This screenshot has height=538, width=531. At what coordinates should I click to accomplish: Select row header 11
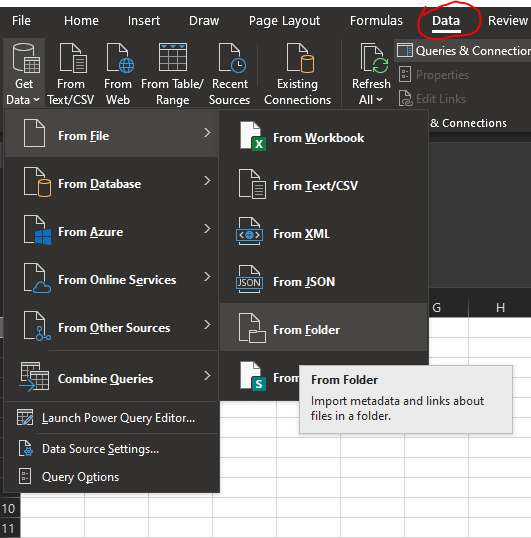pos(10,528)
